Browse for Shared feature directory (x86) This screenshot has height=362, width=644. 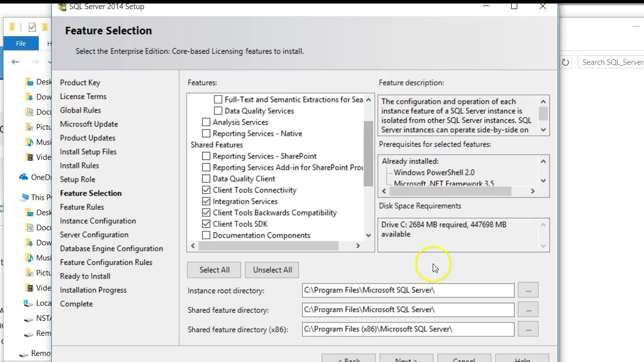coord(528,329)
